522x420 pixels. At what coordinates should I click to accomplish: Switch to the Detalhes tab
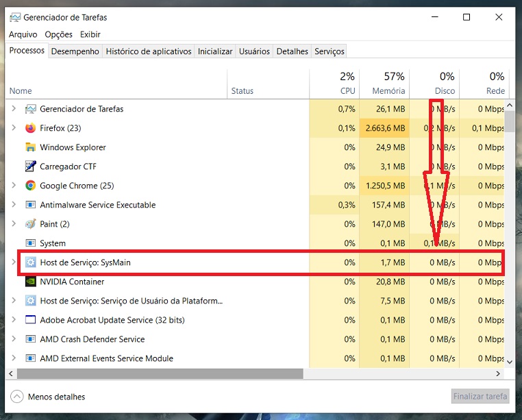[x=293, y=51]
